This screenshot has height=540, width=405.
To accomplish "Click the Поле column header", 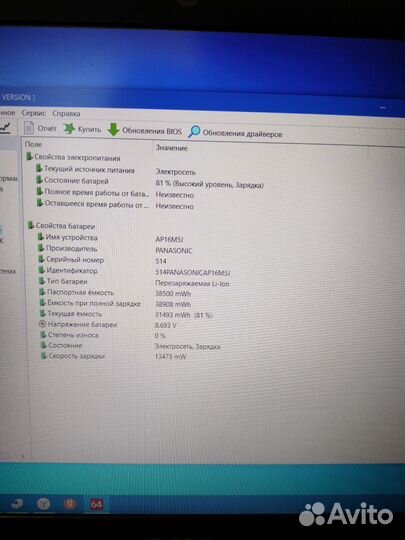I will click(33, 144).
